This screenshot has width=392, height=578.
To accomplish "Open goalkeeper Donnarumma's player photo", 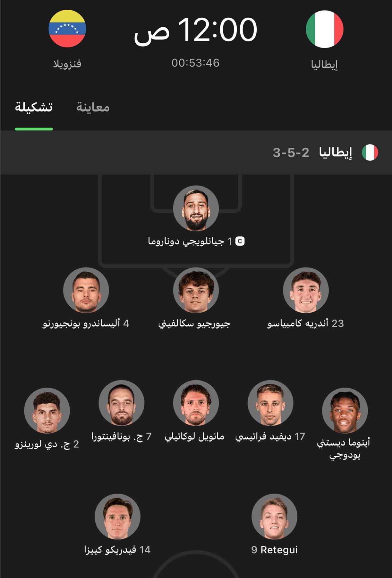I will [196, 208].
